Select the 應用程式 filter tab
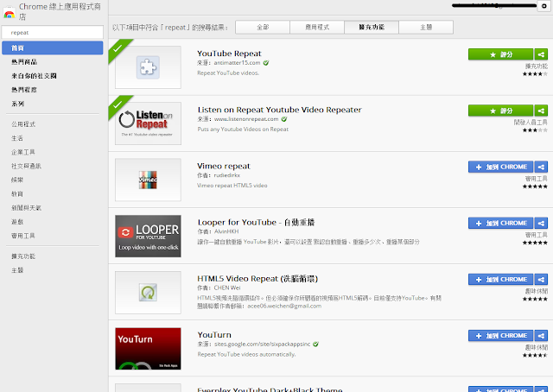 coord(317,27)
